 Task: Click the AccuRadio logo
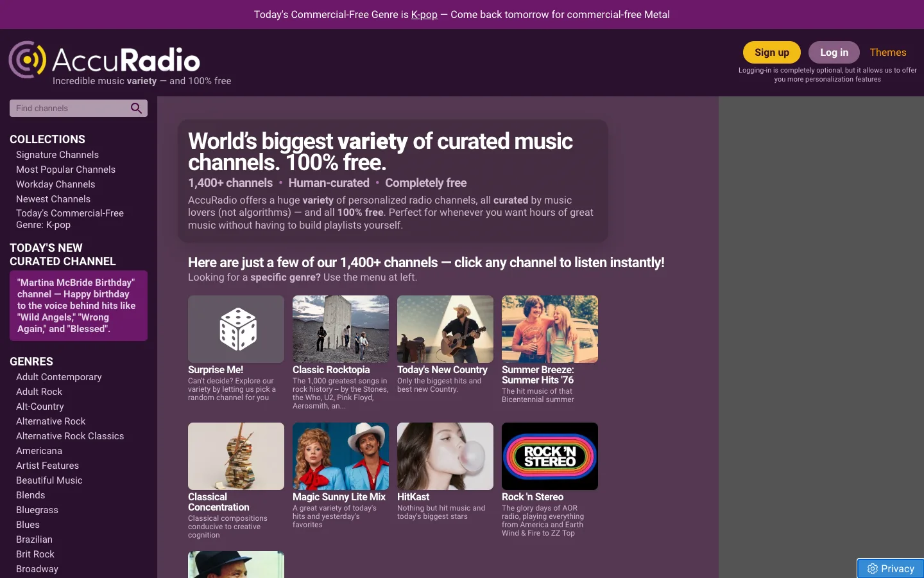pyautogui.click(x=105, y=60)
